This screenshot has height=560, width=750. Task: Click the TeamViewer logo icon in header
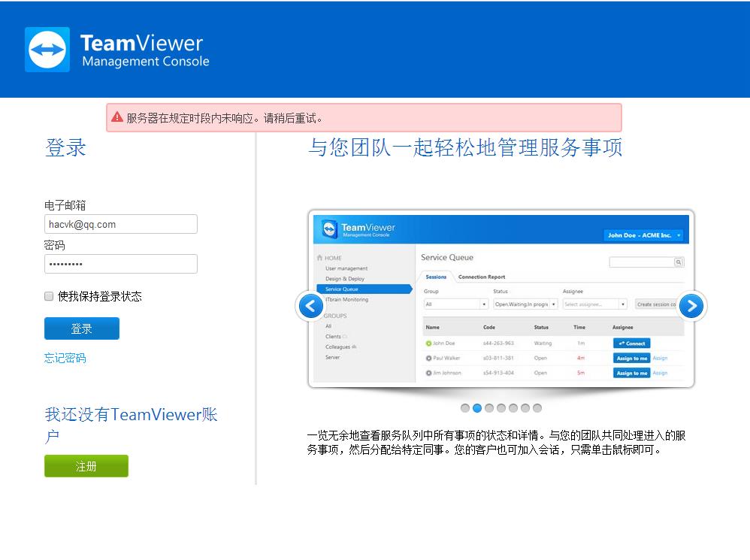(47, 50)
